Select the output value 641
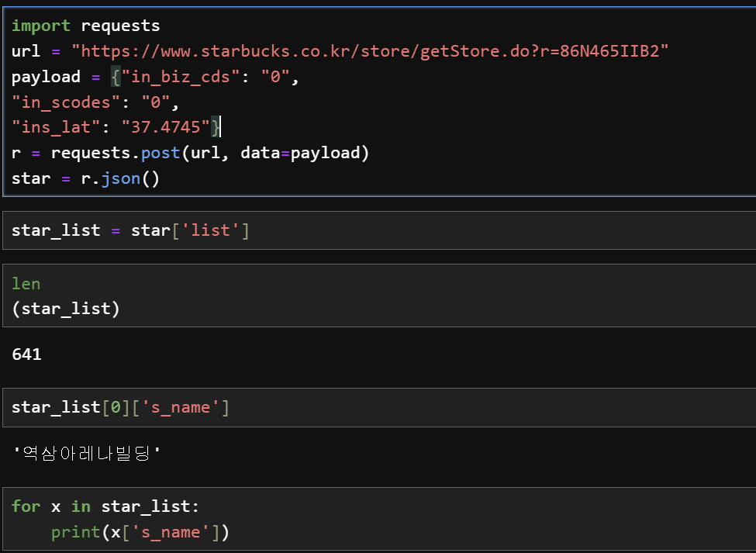Screen dimensions: 756x553 [26, 354]
